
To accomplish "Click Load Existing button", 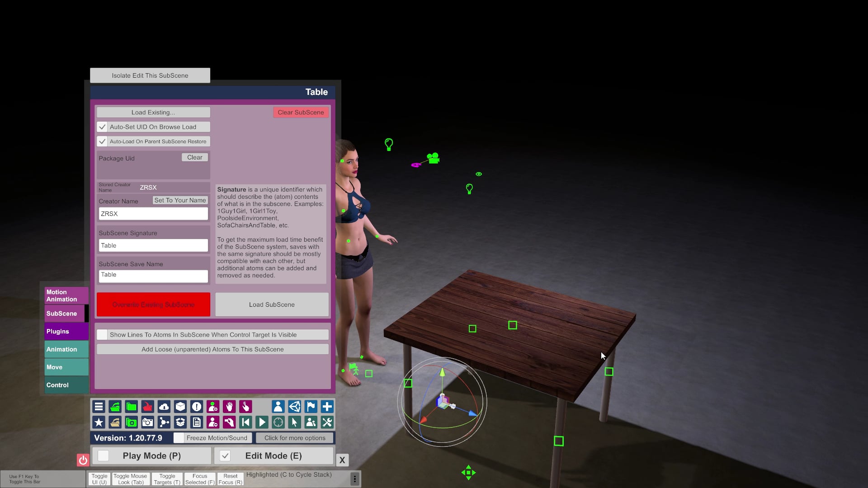I will pyautogui.click(x=153, y=112).
